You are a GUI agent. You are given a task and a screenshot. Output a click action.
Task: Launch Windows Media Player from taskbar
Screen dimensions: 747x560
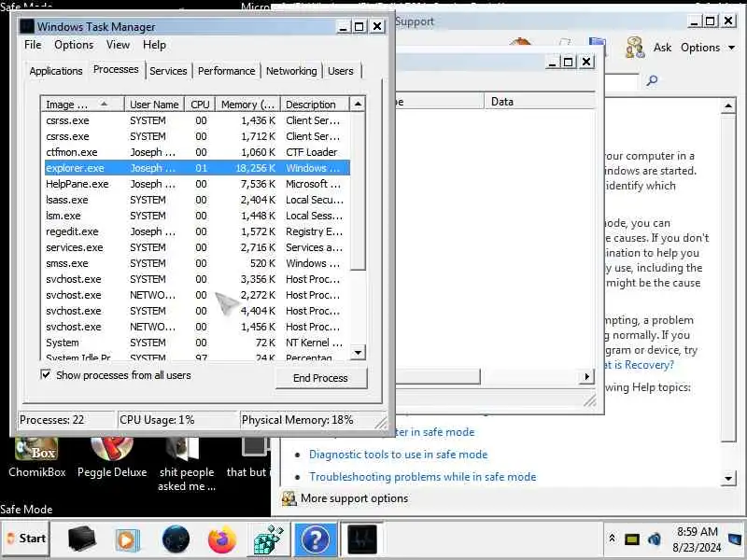coord(127,539)
